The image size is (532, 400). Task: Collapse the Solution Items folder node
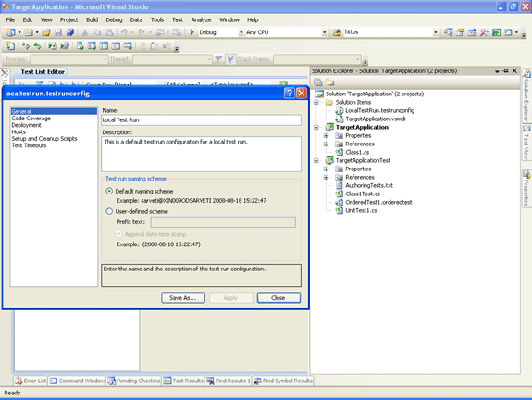(316, 102)
